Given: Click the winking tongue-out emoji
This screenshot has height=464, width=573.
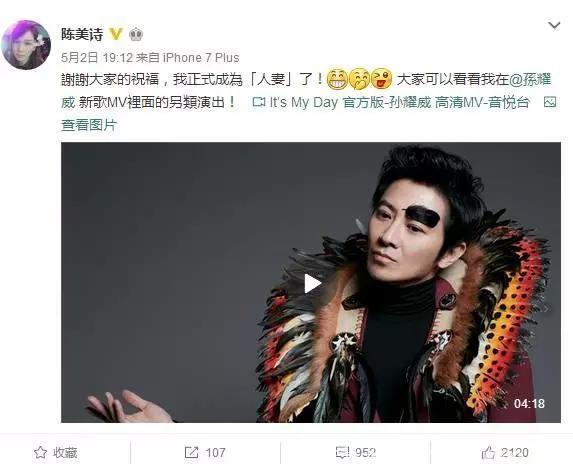Looking at the screenshot, I should point(381,79).
